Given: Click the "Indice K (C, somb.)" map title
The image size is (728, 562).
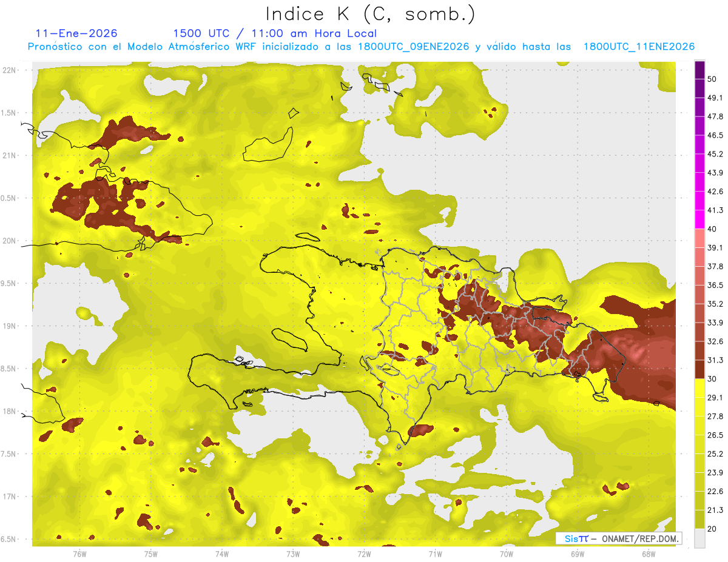Looking at the screenshot, I should (x=370, y=13).
